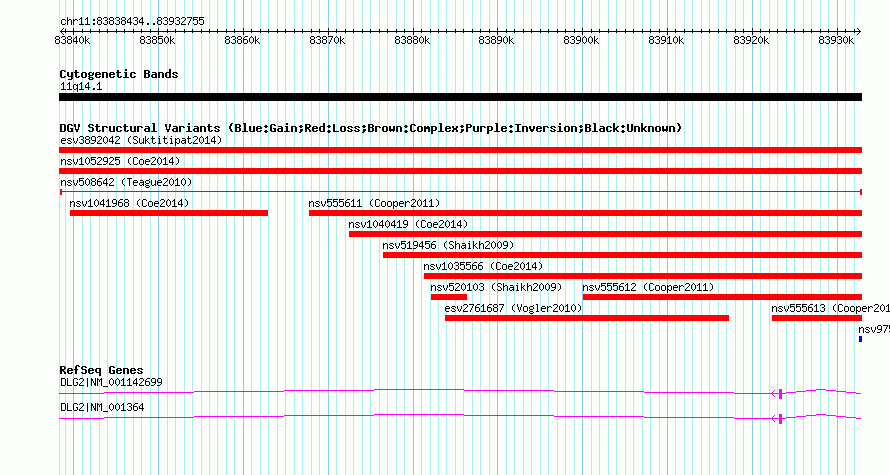Open variant nsv1040419 (Coe2014) label
The width and height of the screenshot is (890, 475).
coord(408,224)
